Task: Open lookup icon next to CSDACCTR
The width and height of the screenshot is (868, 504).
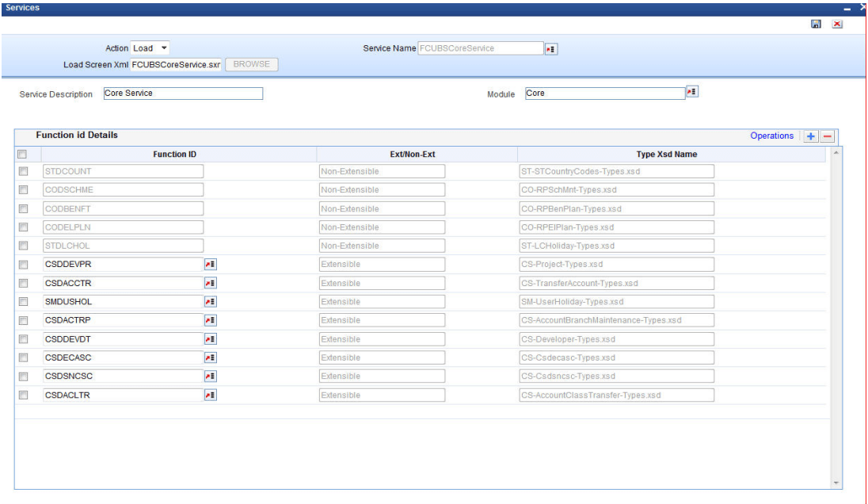Action: pos(211,283)
